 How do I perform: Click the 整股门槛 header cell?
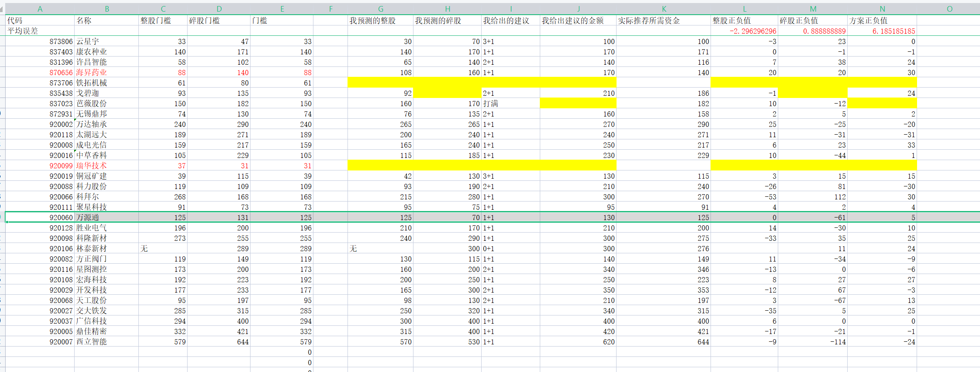pos(163,20)
